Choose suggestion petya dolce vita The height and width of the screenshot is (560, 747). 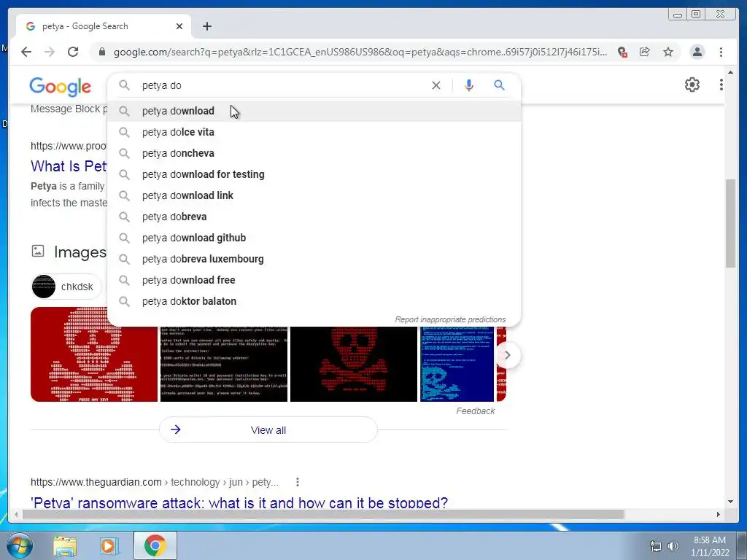(x=314, y=132)
